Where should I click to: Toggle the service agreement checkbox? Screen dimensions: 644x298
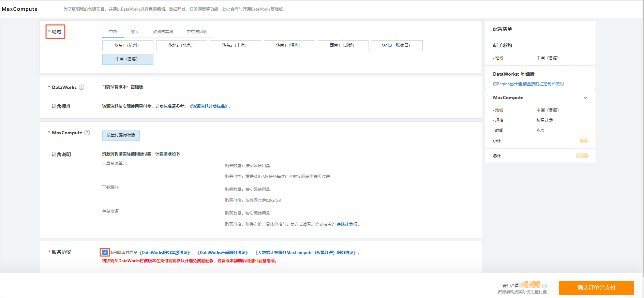(105, 252)
